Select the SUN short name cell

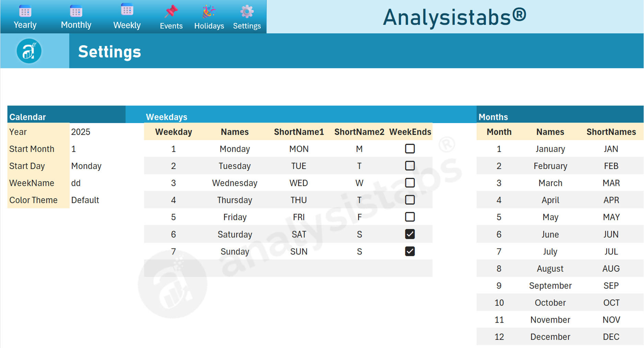point(299,251)
